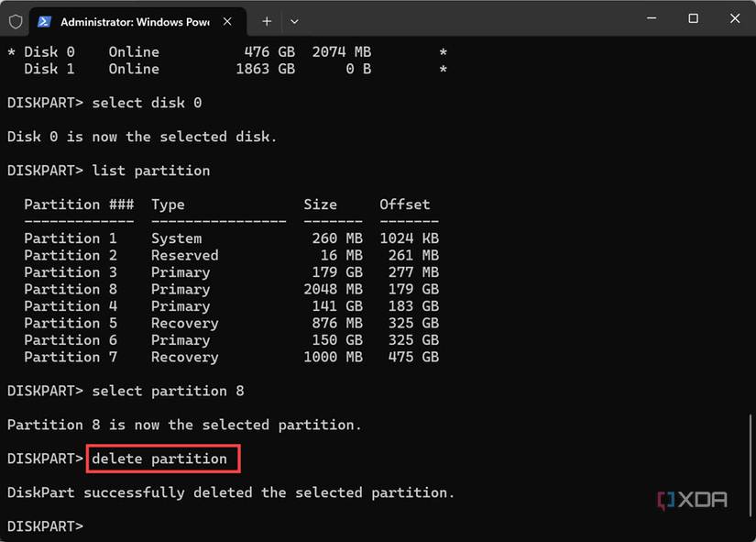Click the minimize icon of the terminal window
This screenshot has height=542, width=756.
click(651, 18)
